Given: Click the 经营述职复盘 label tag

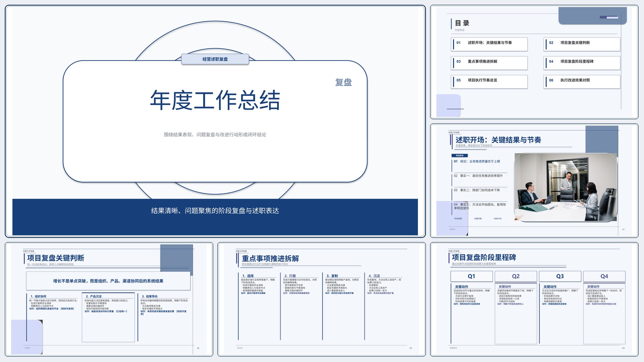Looking at the screenshot, I should pos(215,59).
